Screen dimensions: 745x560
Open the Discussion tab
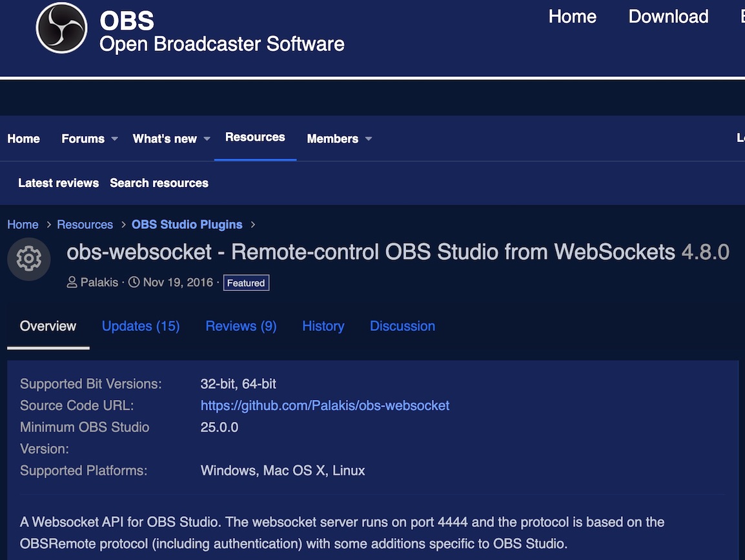coord(402,326)
